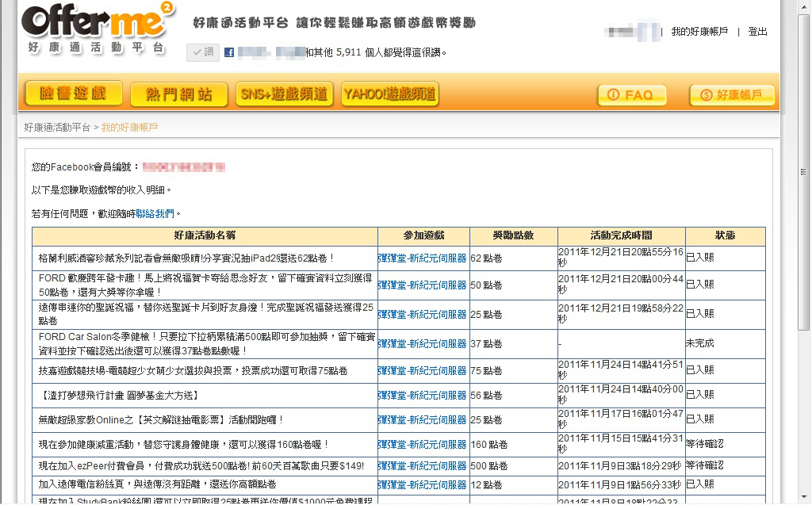Open the 我的好康帳戶 link in the header
Viewport: 812px width, 505px height.
(699, 32)
